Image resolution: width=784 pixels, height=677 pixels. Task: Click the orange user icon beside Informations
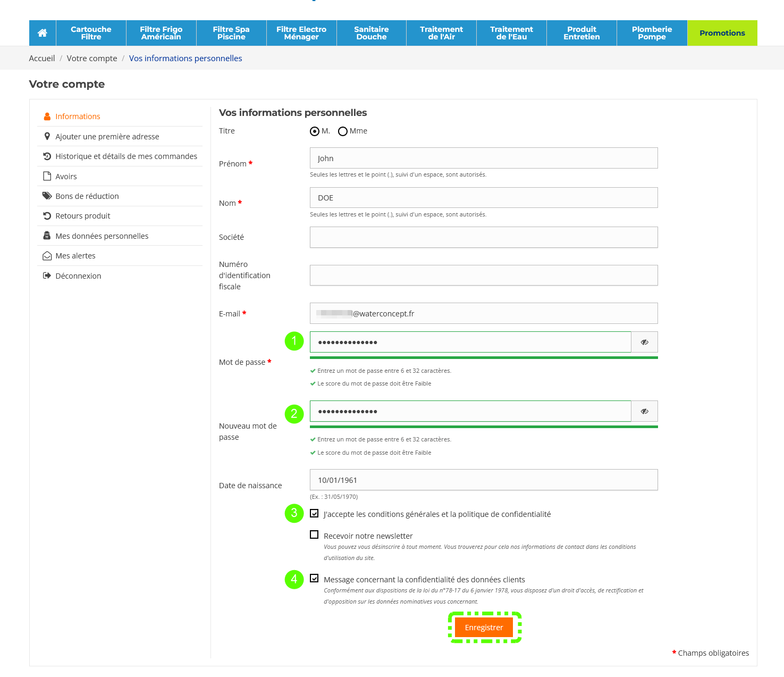point(47,116)
